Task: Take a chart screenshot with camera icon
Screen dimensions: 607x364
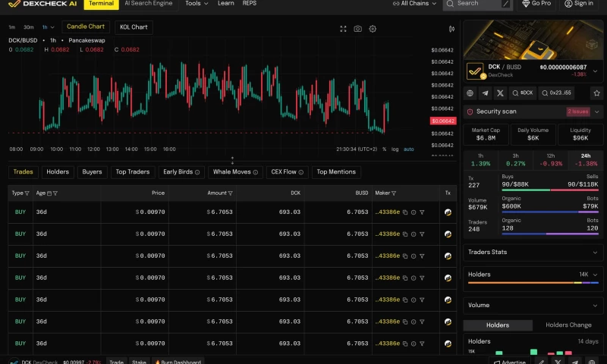Action: 357,29
